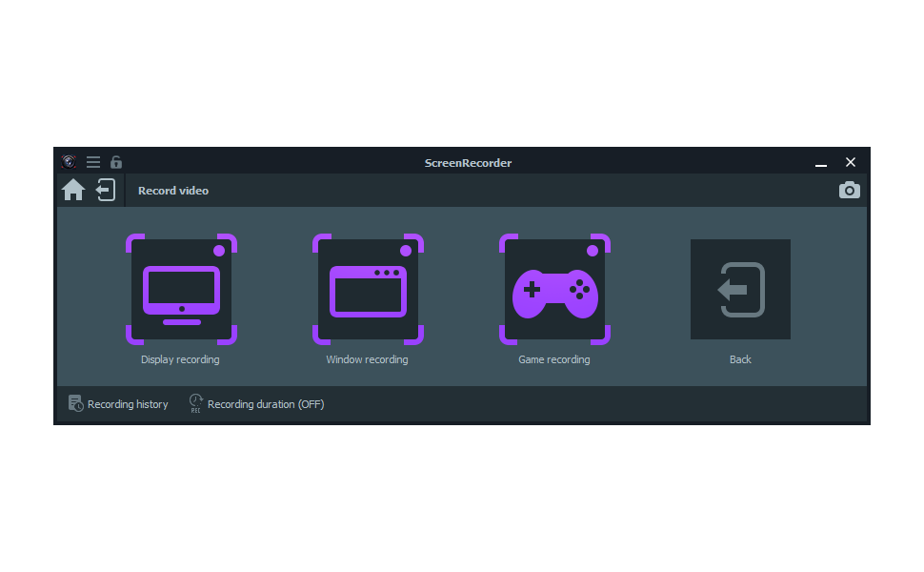The width and height of the screenshot is (924, 572).
Task: Click the Display recording label
Action: click(180, 359)
